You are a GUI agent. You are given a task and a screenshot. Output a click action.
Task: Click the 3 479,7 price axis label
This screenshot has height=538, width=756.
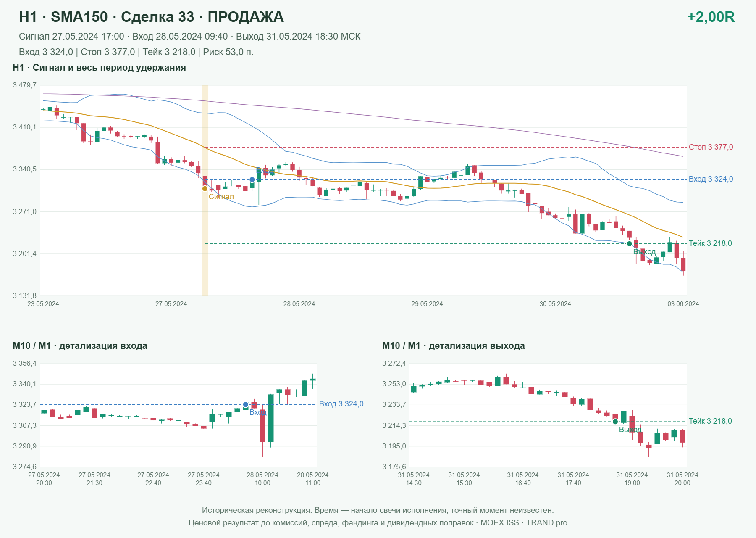(x=25, y=85)
